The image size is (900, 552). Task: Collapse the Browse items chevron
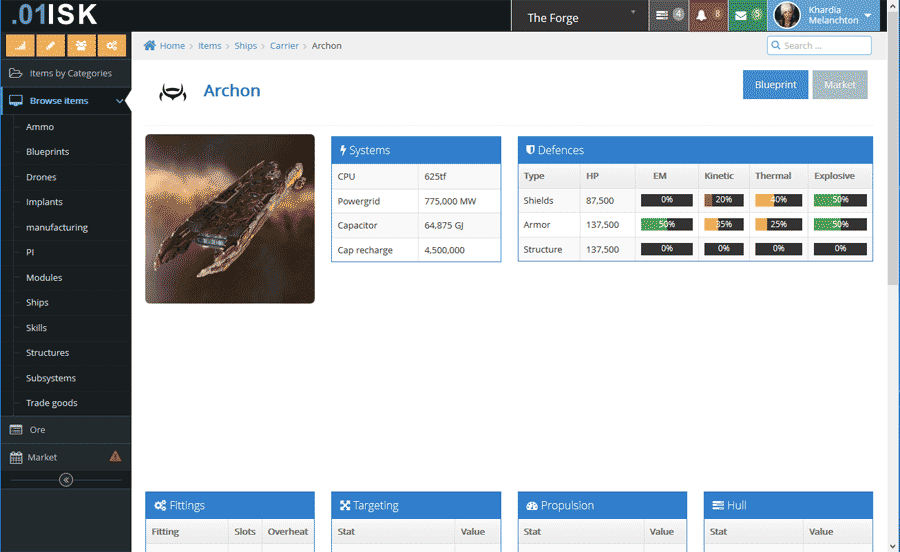(x=119, y=101)
